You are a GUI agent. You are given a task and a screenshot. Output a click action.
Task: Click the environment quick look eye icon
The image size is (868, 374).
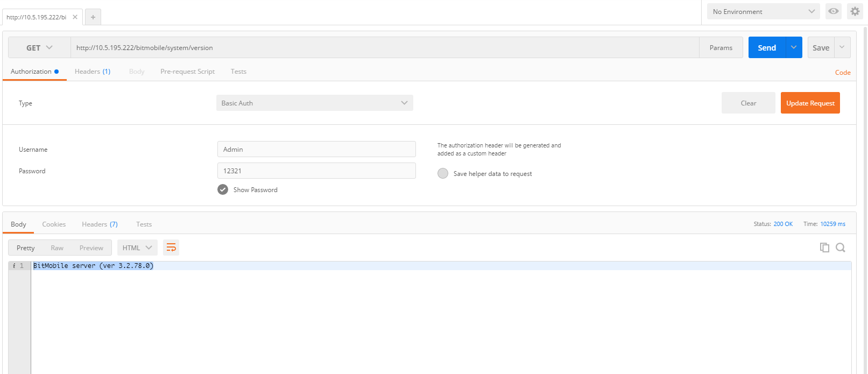click(833, 11)
